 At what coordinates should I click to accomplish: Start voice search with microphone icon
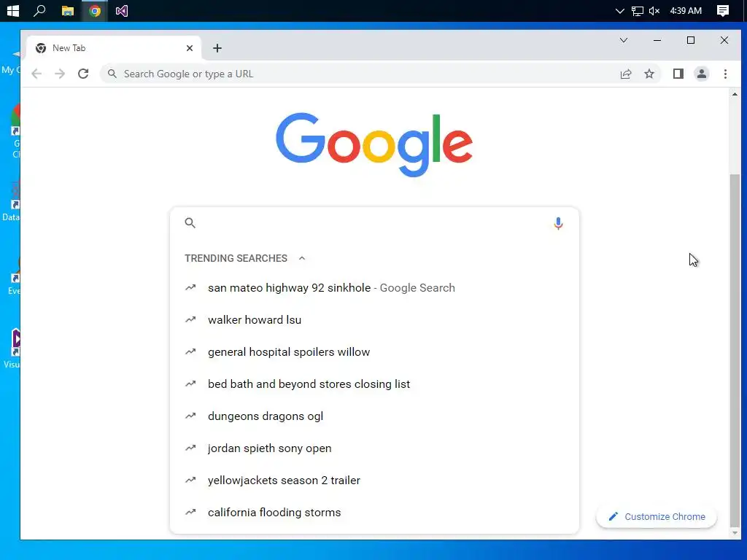tap(558, 223)
